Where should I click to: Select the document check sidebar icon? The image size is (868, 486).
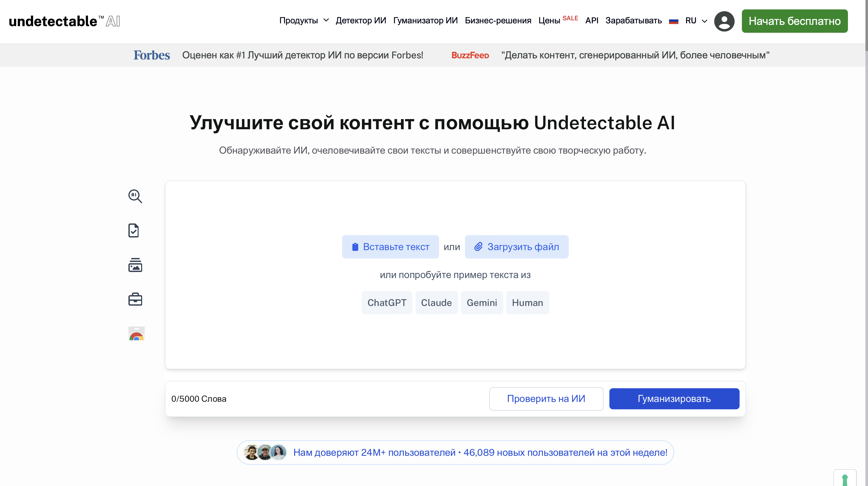click(x=134, y=231)
